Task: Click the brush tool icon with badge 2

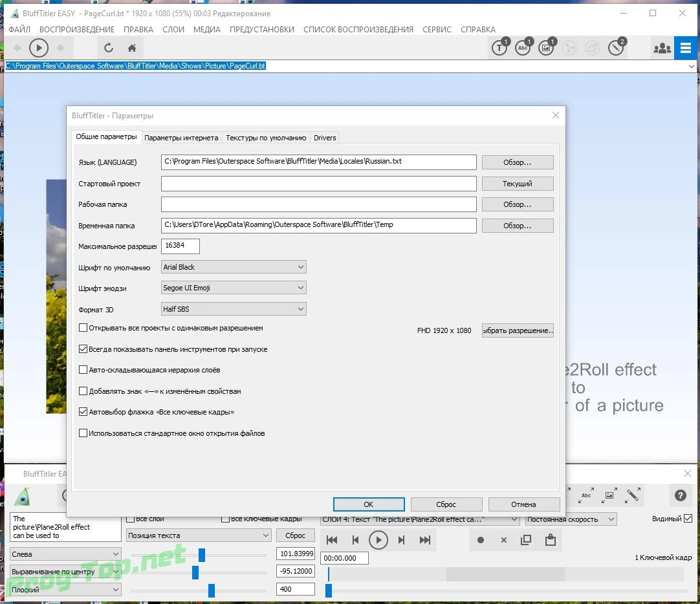Action: pos(616,47)
